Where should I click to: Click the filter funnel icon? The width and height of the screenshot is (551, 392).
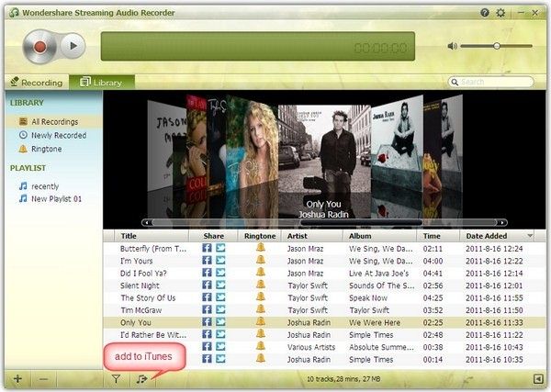tap(116, 379)
